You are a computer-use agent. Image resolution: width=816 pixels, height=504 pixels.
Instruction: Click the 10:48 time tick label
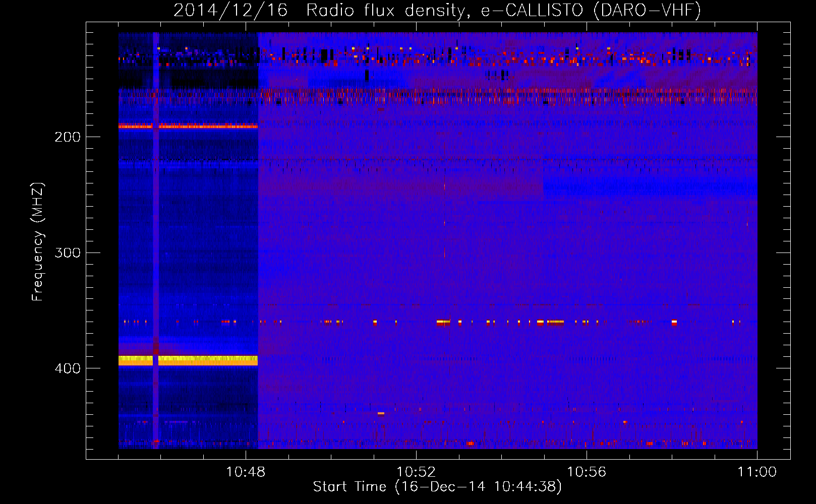click(246, 472)
